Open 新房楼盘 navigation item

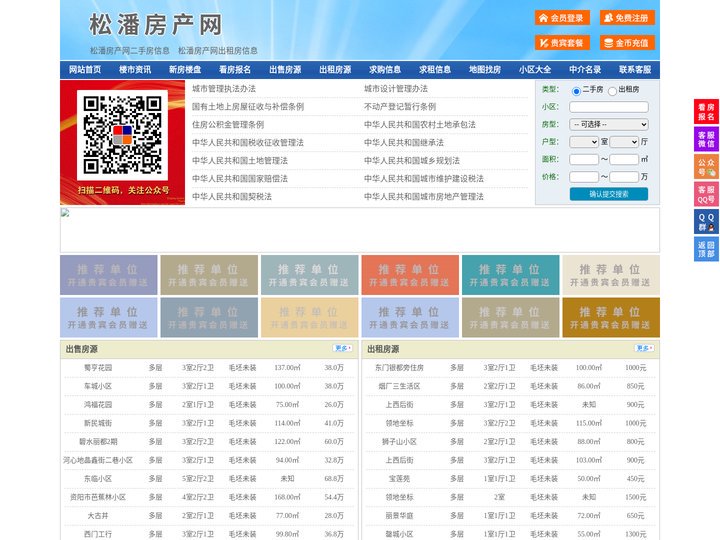coord(185,70)
